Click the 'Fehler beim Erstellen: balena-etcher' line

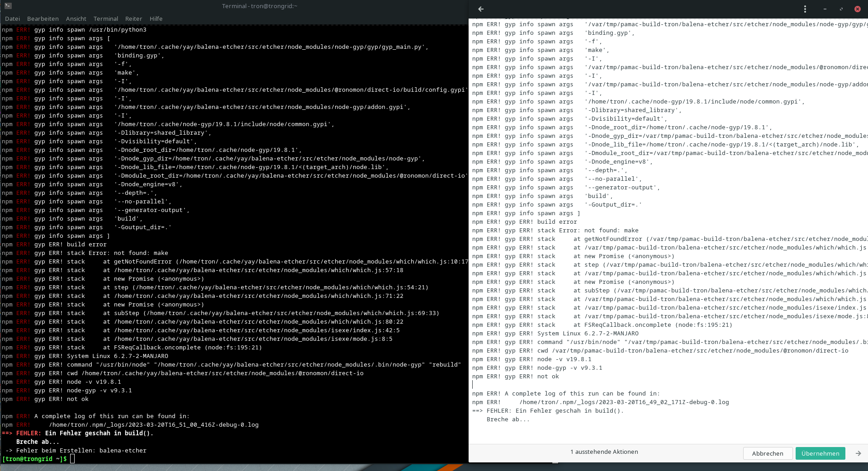point(81,451)
